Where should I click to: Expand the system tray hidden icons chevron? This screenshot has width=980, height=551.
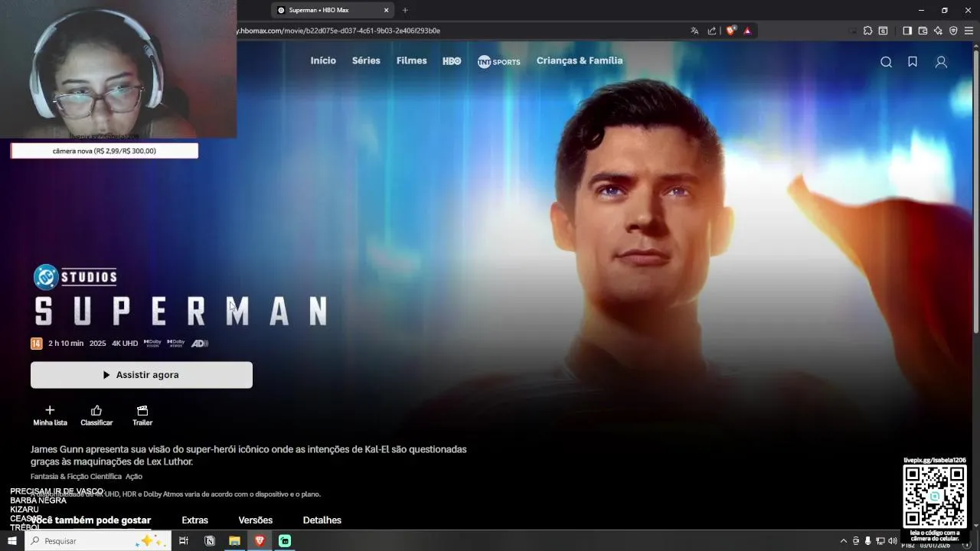coord(844,541)
